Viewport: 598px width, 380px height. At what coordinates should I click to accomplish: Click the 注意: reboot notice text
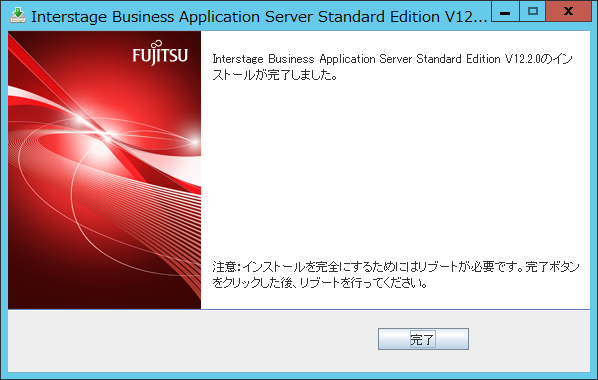click(396, 274)
